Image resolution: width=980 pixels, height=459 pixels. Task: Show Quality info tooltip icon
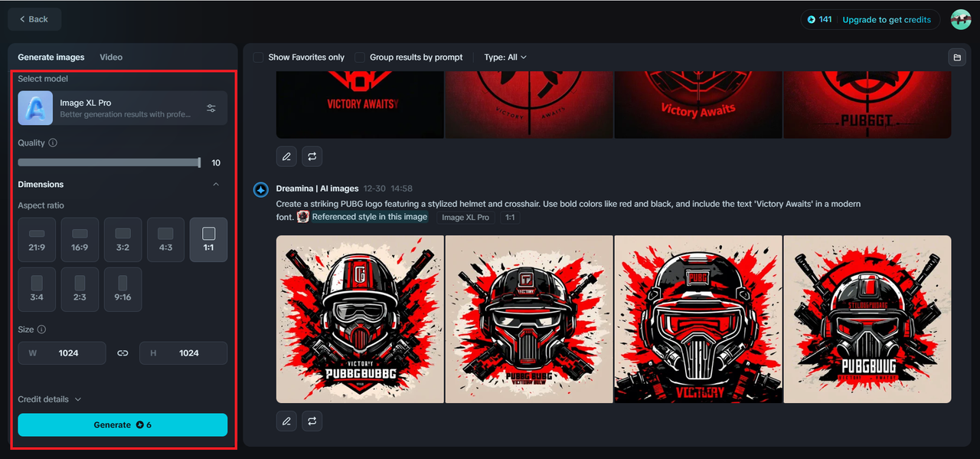(x=53, y=143)
